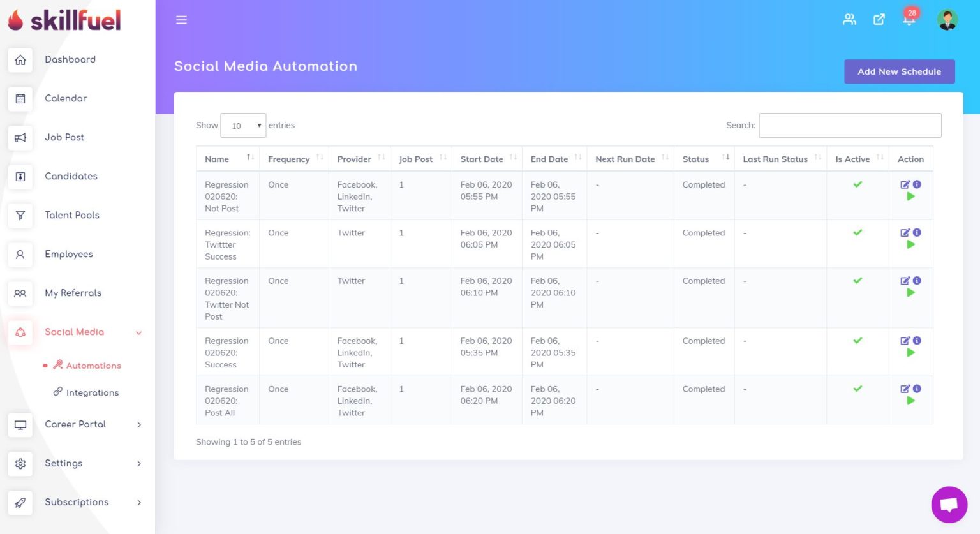
Task: Open the Show entries dropdown
Action: 243,125
